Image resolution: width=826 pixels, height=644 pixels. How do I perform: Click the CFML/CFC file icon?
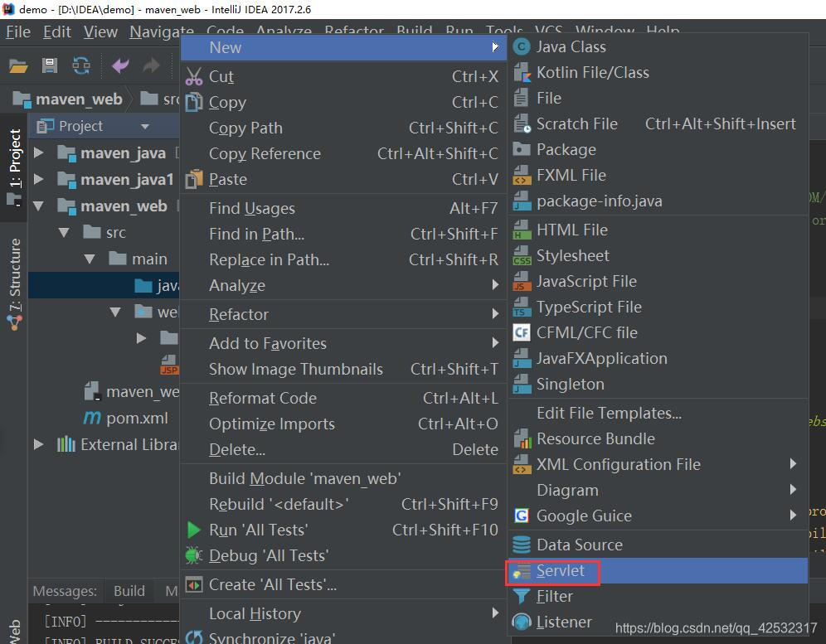522,333
